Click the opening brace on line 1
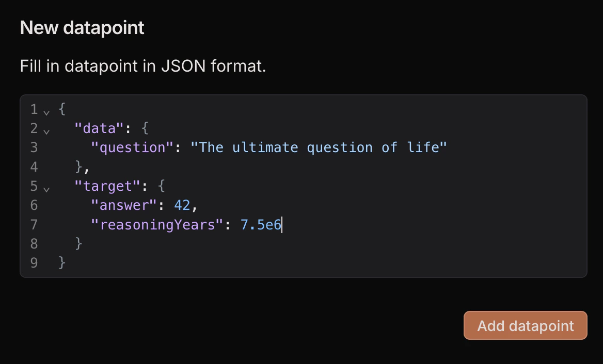Viewport: 603px width, 364px height. 61,109
